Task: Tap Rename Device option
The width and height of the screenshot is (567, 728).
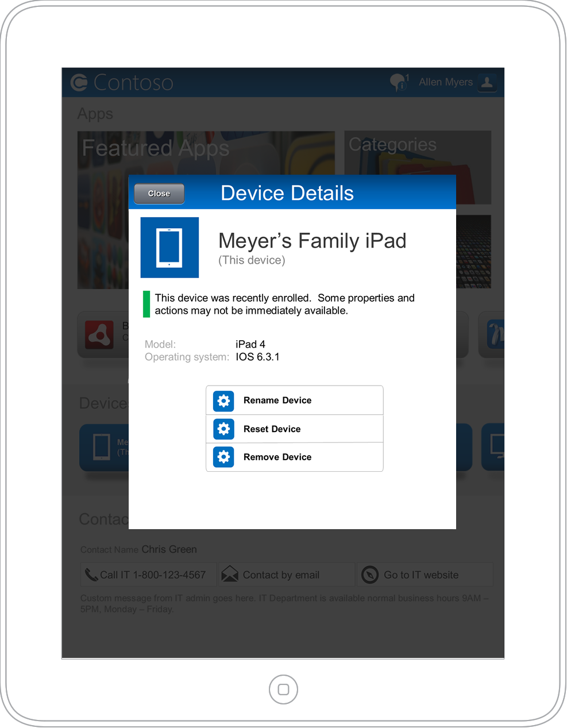Action: pos(294,400)
